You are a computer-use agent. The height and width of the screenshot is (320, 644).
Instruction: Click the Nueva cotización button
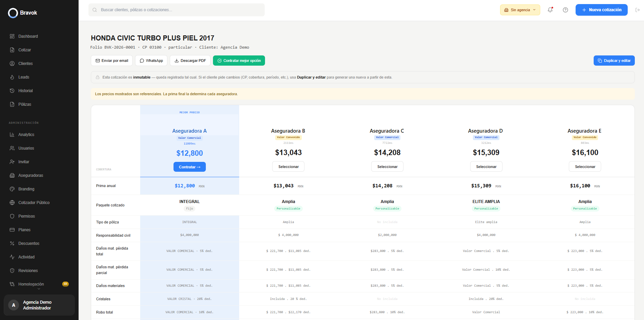[x=601, y=10]
